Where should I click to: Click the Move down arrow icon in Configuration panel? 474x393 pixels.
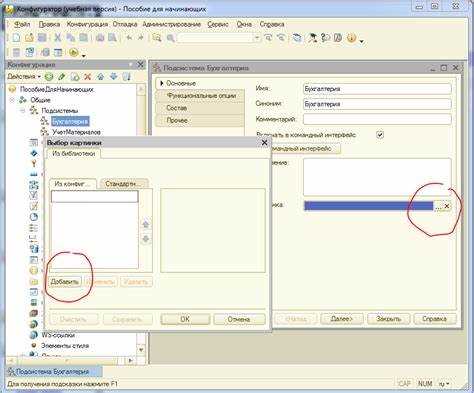pos(114,77)
